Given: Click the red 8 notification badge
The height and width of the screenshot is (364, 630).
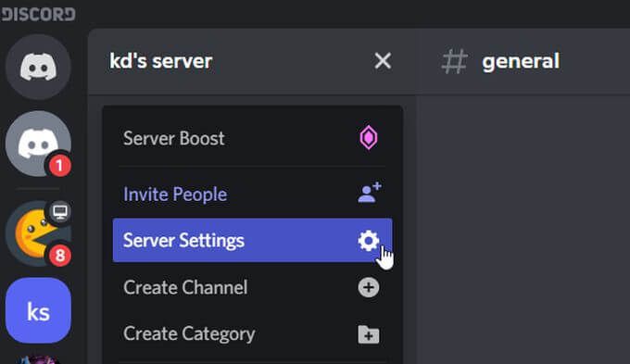Looking at the screenshot, I should (x=60, y=256).
